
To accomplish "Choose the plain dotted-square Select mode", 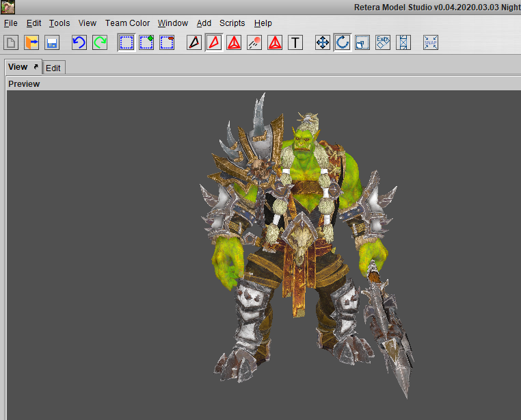I will pos(126,42).
